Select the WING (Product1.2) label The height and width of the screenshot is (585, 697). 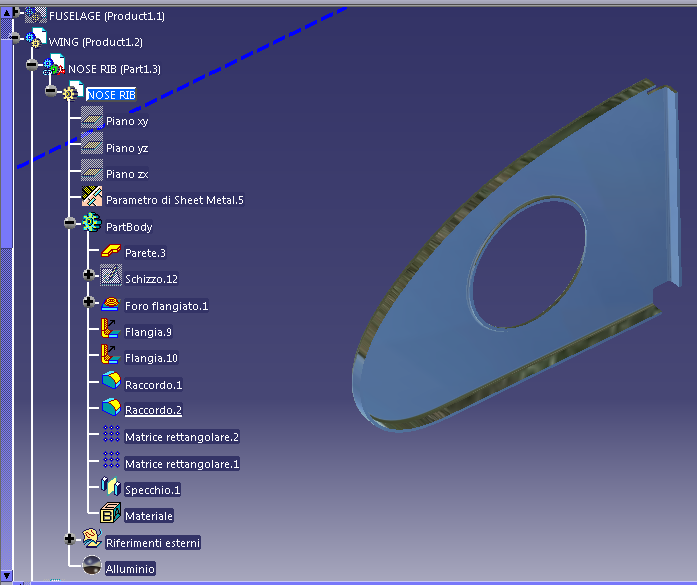pyautogui.click(x=96, y=42)
